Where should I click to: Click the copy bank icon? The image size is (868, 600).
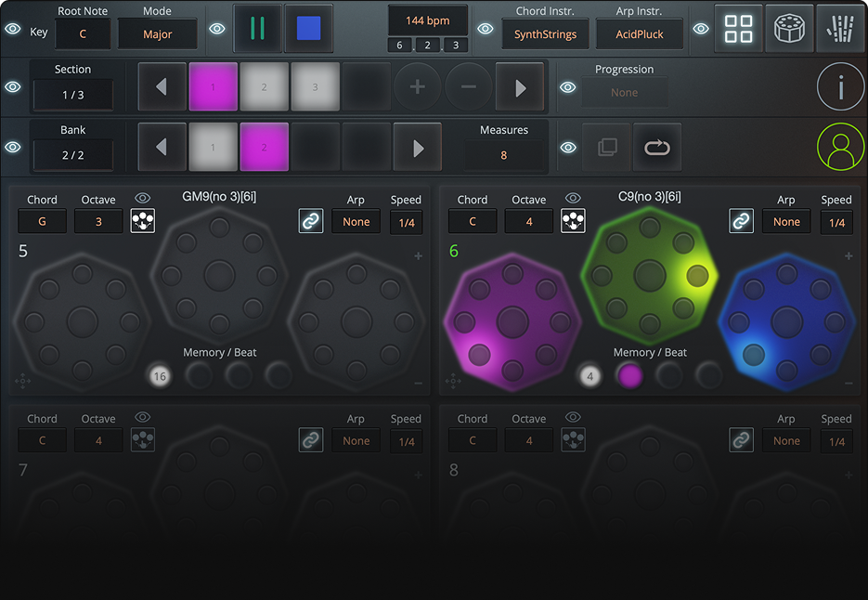606,148
